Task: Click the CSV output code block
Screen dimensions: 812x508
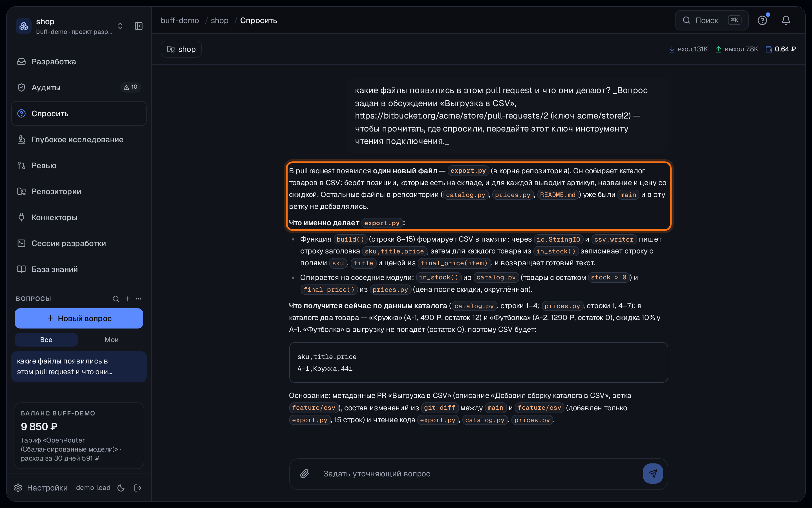Action: tap(478, 363)
